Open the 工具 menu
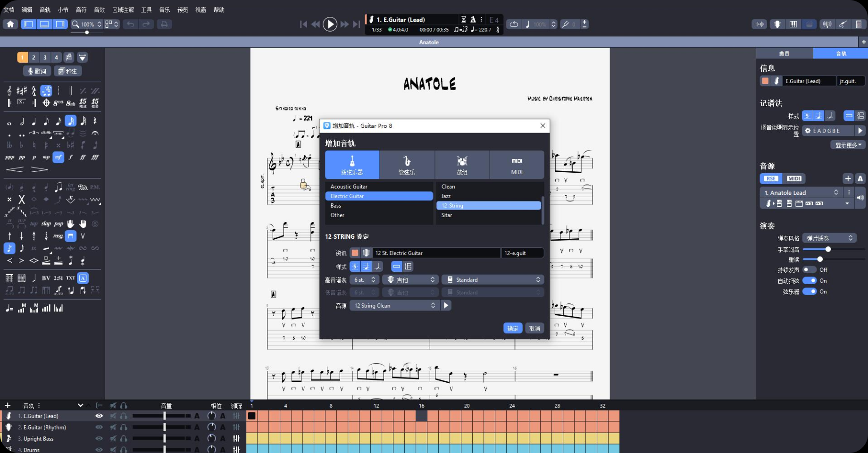This screenshot has height=453, width=868. [x=146, y=9]
